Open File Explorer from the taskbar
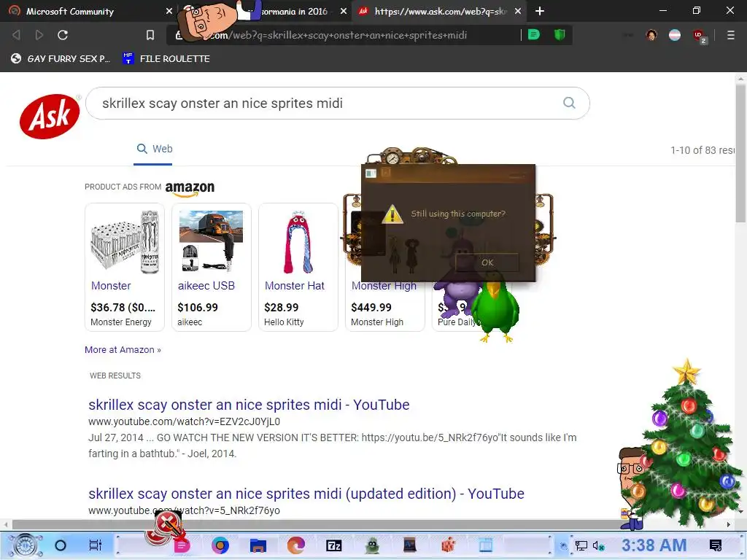The height and width of the screenshot is (560, 747). tap(258, 545)
